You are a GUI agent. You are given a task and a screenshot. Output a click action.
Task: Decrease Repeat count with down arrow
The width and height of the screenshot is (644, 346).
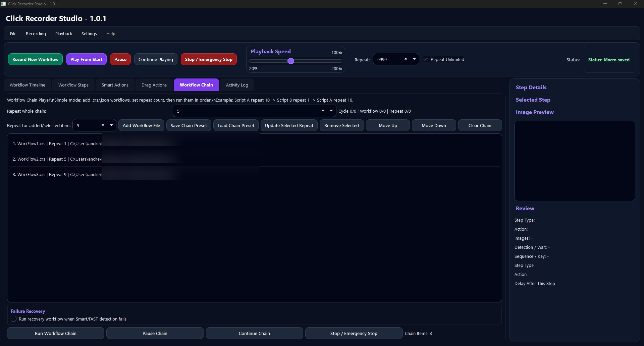(414, 59)
